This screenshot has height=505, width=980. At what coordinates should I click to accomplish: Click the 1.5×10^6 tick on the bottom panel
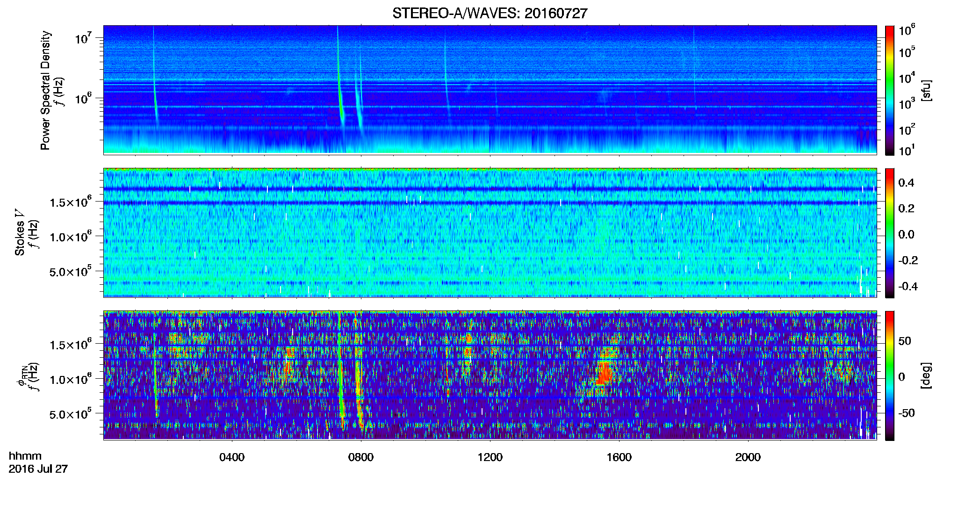[71, 344]
